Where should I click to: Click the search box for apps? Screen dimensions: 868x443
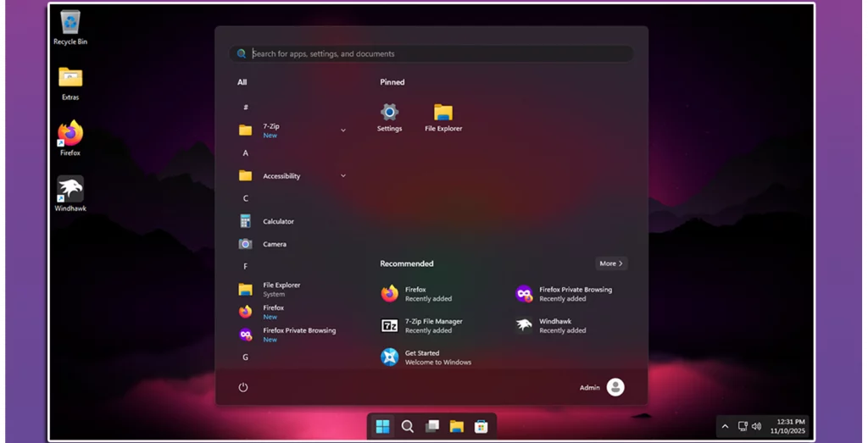[431, 53]
